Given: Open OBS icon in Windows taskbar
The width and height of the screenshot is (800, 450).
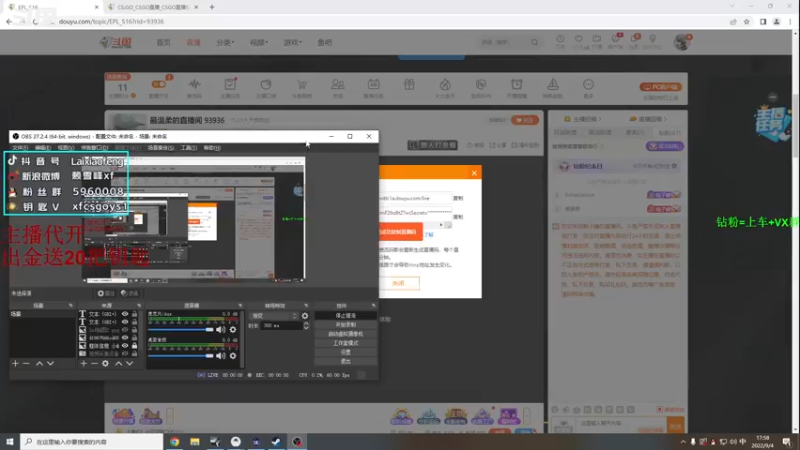Looking at the screenshot, I should [296, 442].
